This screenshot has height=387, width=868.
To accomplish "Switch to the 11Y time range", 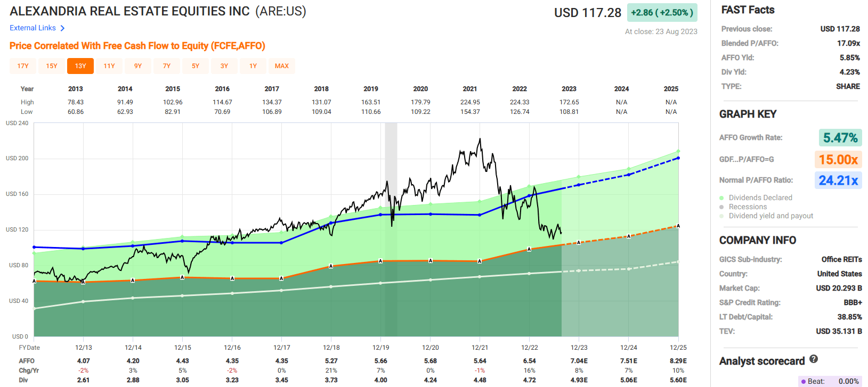I will pyautogui.click(x=109, y=66).
